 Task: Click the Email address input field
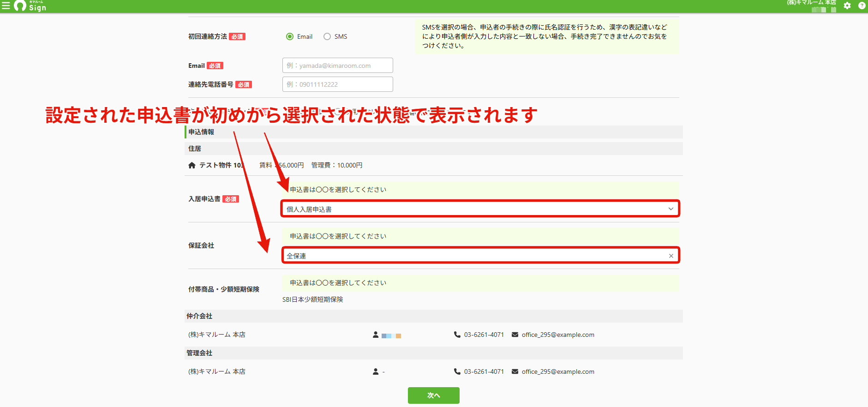pyautogui.click(x=338, y=66)
